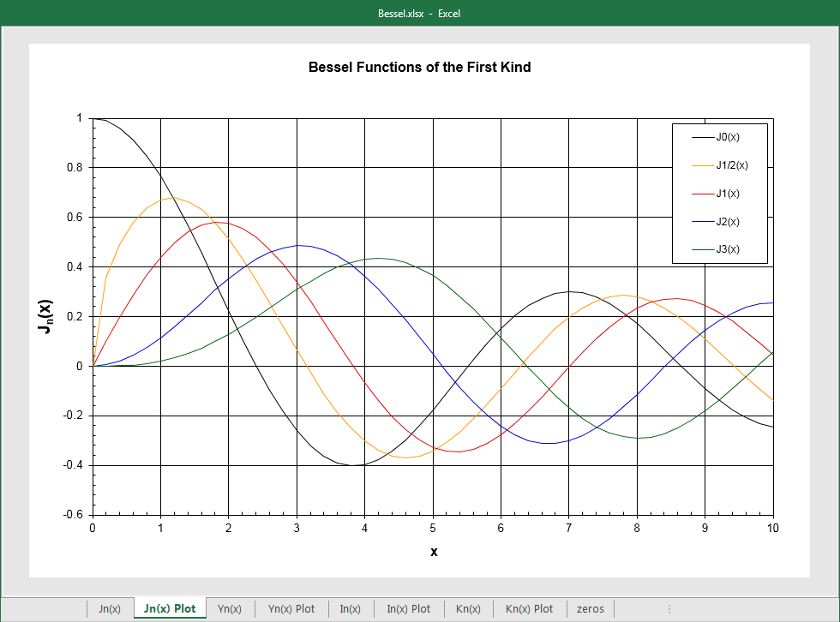Screen dimensions: 840x622
Task: Select the Jn(x) Plot tab
Action: tap(170, 608)
